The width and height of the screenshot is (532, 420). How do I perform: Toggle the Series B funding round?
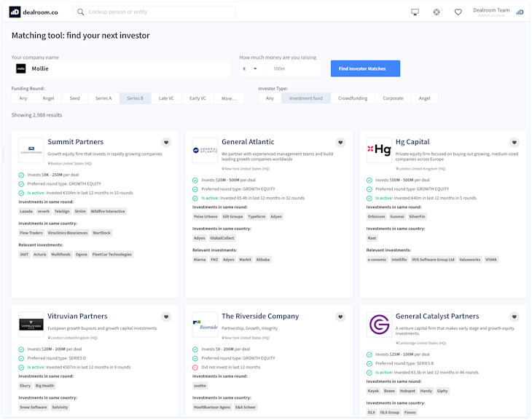tap(135, 98)
